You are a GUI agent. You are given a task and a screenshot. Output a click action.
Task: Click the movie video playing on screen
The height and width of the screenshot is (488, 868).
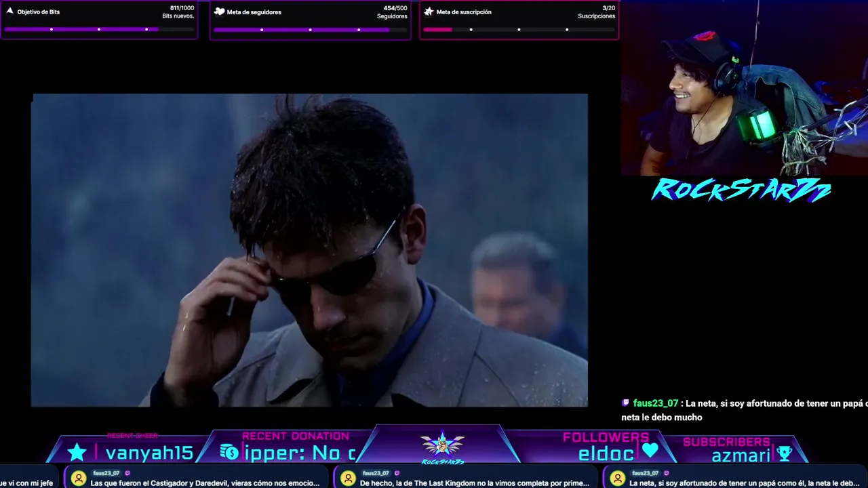point(309,250)
